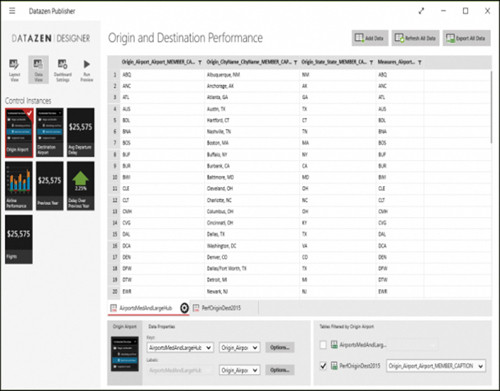500x391 pixels.
Task: Filter the Origin_State column
Action: [x=371, y=62]
